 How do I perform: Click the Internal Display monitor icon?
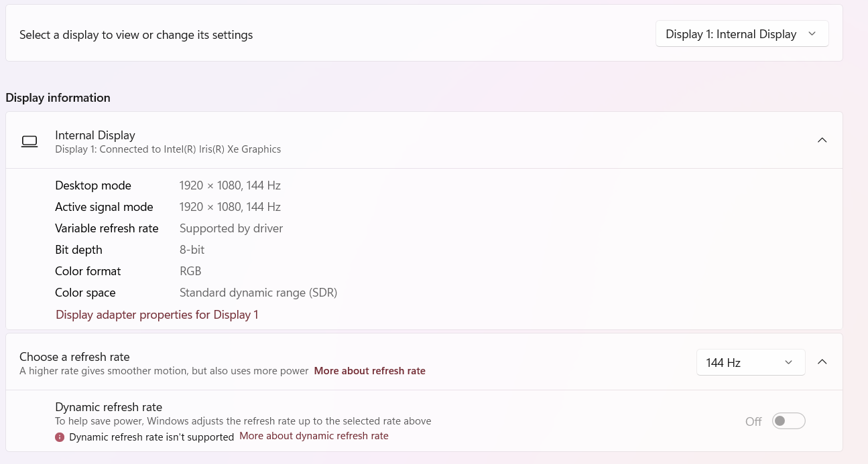point(29,141)
